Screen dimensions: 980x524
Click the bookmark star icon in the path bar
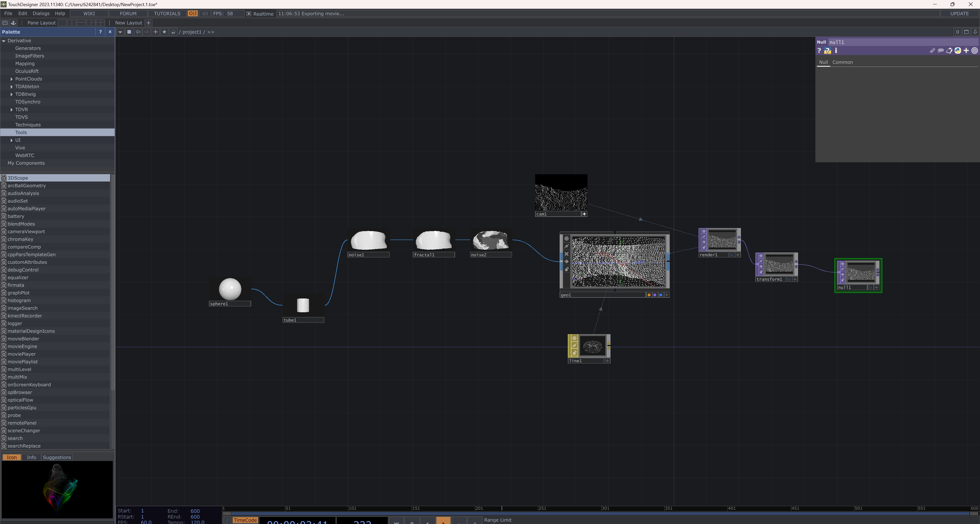(x=164, y=32)
